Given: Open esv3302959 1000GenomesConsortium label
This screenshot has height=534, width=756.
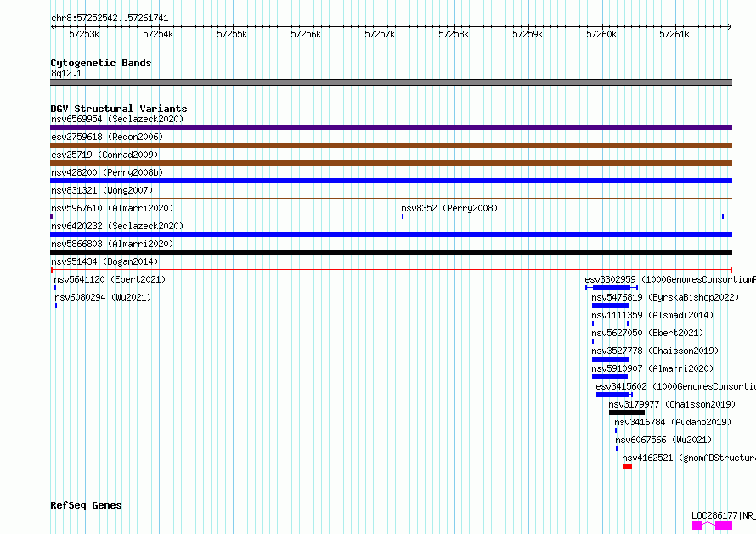Looking at the screenshot, I should 670,279.
